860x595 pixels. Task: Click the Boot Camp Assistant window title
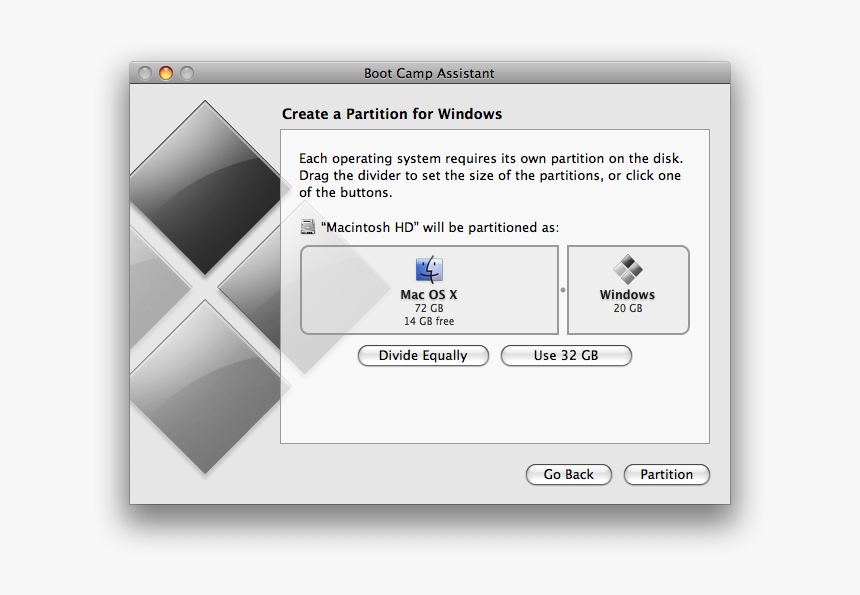(429, 73)
